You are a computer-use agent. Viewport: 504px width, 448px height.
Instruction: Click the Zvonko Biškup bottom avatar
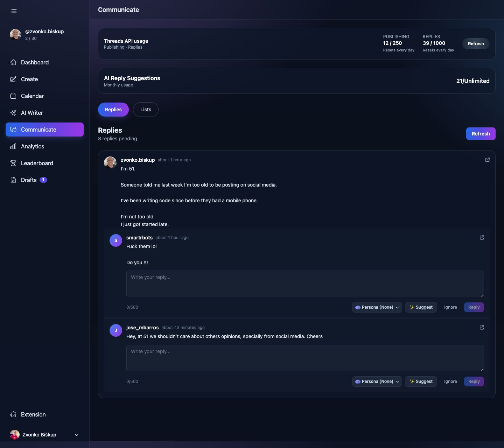[x=15, y=435]
